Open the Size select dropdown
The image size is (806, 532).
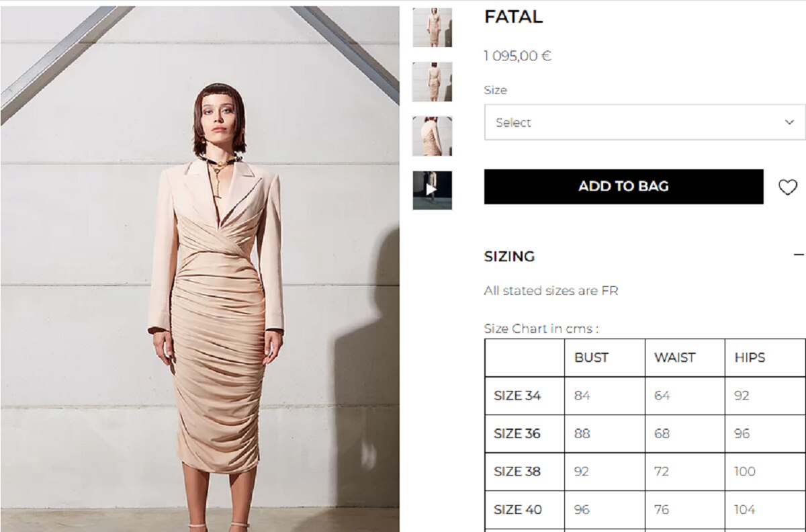click(644, 122)
